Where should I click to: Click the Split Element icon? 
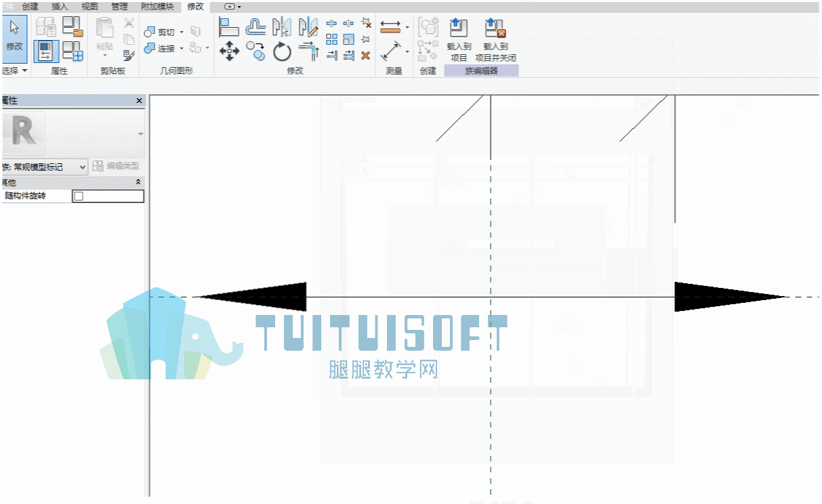coord(331,23)
